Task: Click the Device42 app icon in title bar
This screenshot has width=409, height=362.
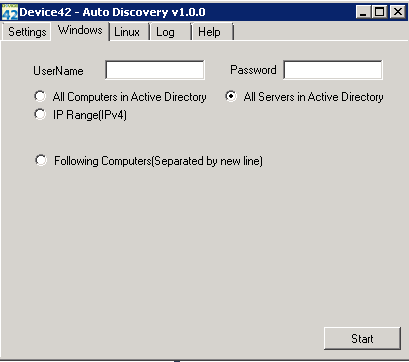Action: coord(10,12)
